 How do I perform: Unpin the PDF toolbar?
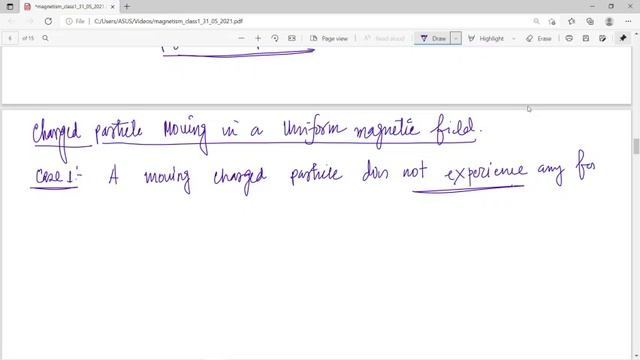[623, 38]
